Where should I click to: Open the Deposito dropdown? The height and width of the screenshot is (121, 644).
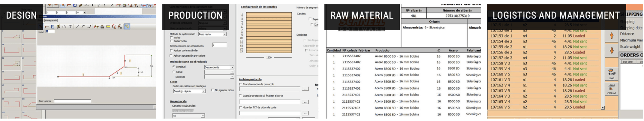tap(219, 77)
